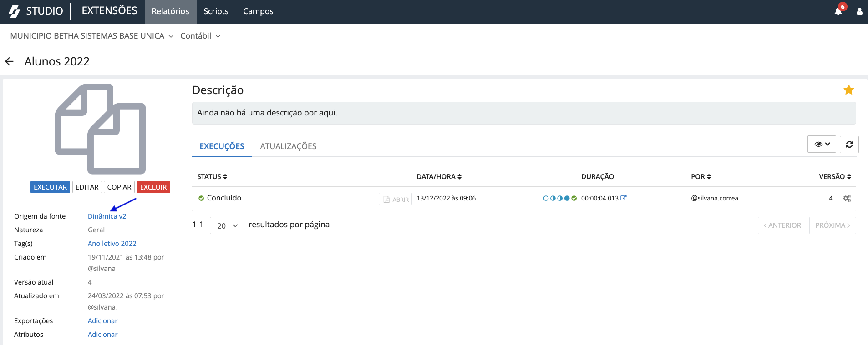Open the user profile icon
This screenshot has width=868, height=345.
click(859, 11)
